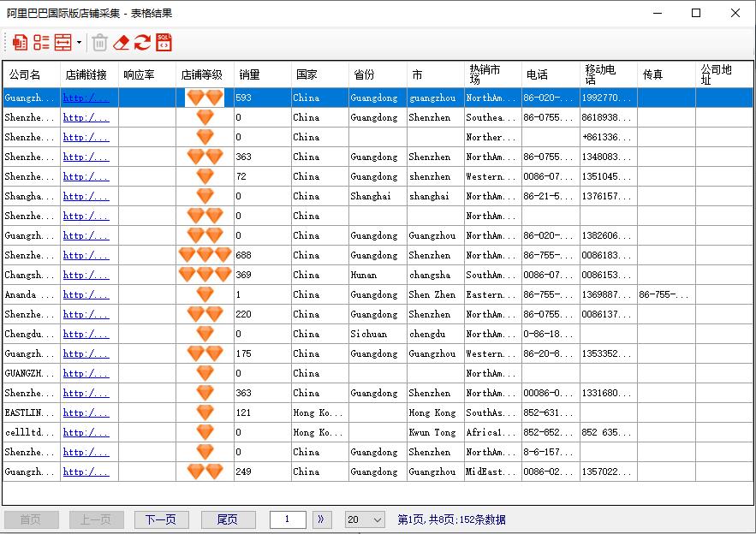Click the 省份 column header
The height and width of the screenshot is (534, 756).
pos(378,74)
